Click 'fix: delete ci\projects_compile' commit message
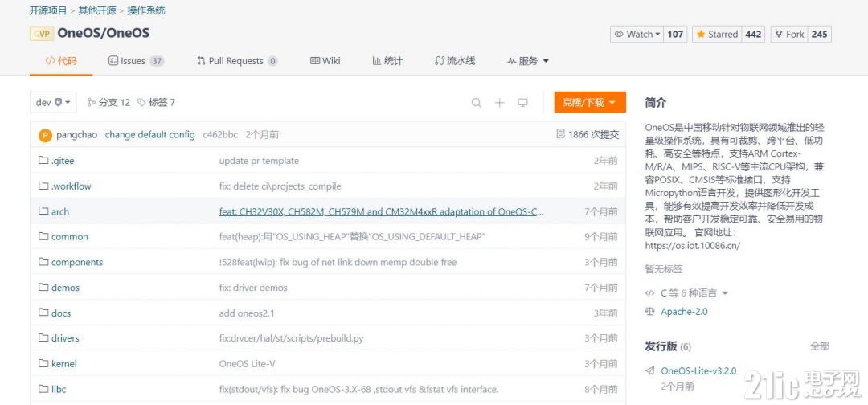 pos(280,186)
